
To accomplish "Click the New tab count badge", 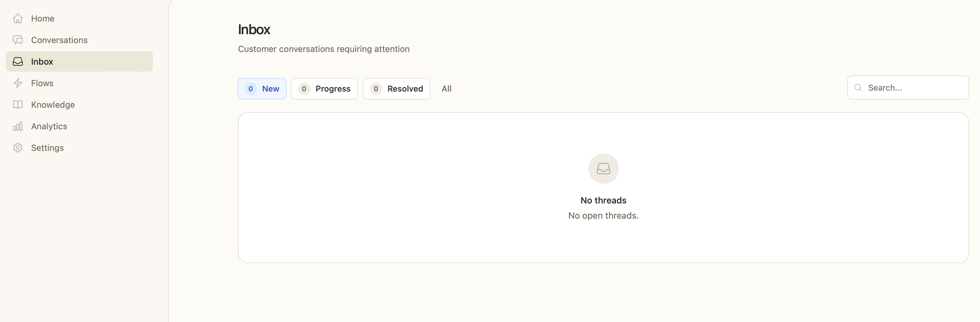I will click(250, 89).
